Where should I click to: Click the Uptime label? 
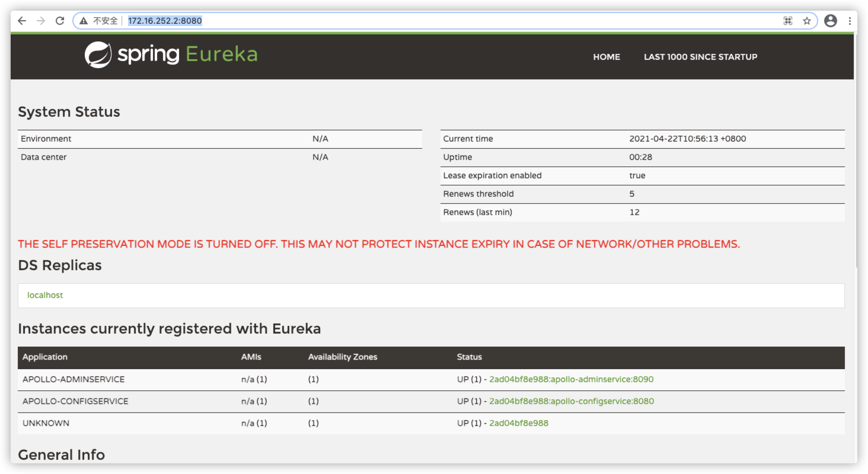pyautogui.click(x=457, y=157)
